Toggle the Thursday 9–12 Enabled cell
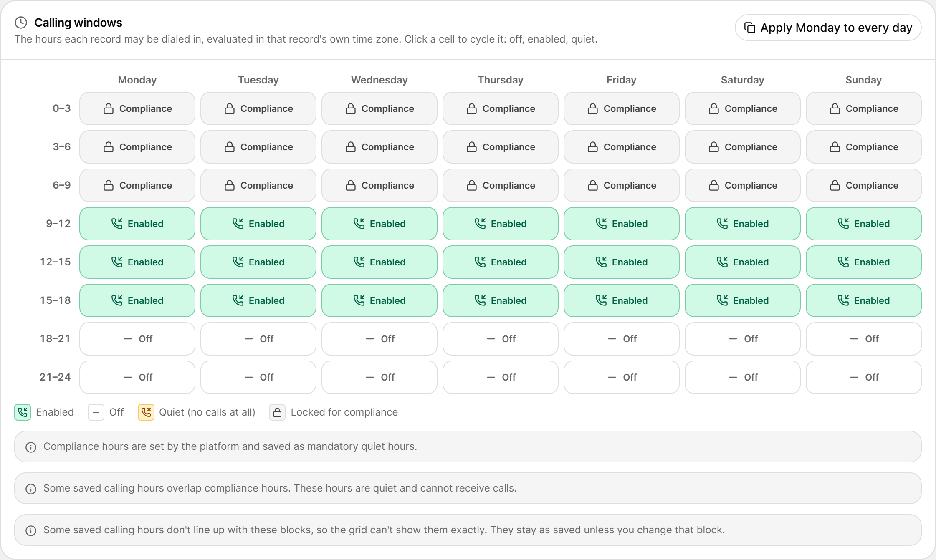936x560 pixels. [x=501, y=224]
